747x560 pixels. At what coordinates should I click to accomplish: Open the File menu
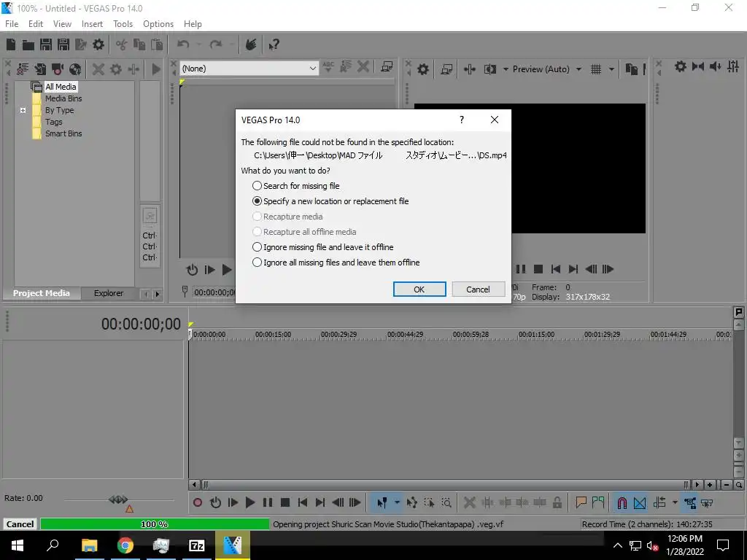coord(12,24)
